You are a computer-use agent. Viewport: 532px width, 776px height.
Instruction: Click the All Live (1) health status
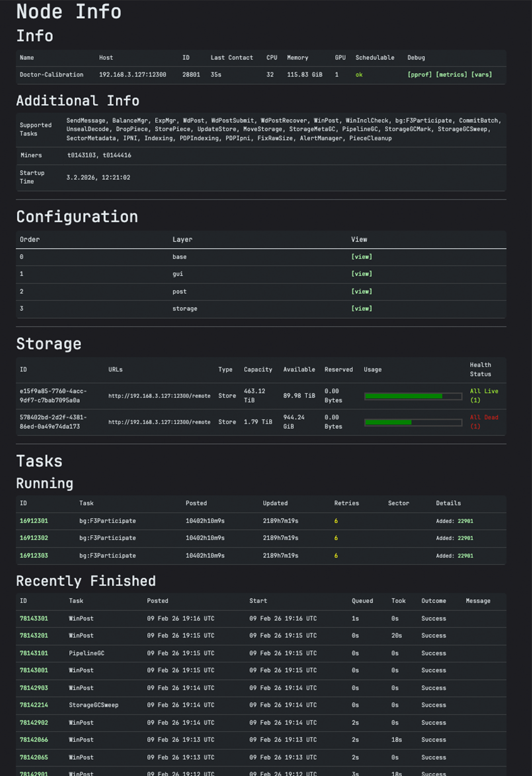pos(484,396)
